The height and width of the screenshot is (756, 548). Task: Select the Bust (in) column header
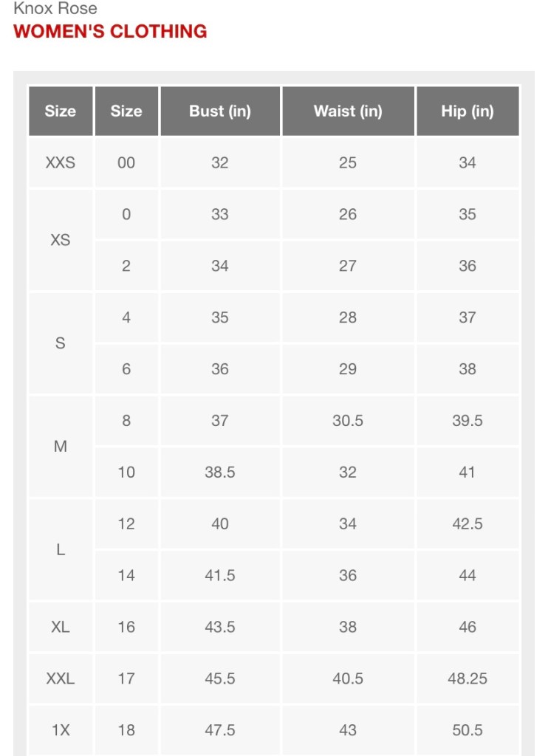[x=220, y=111]
